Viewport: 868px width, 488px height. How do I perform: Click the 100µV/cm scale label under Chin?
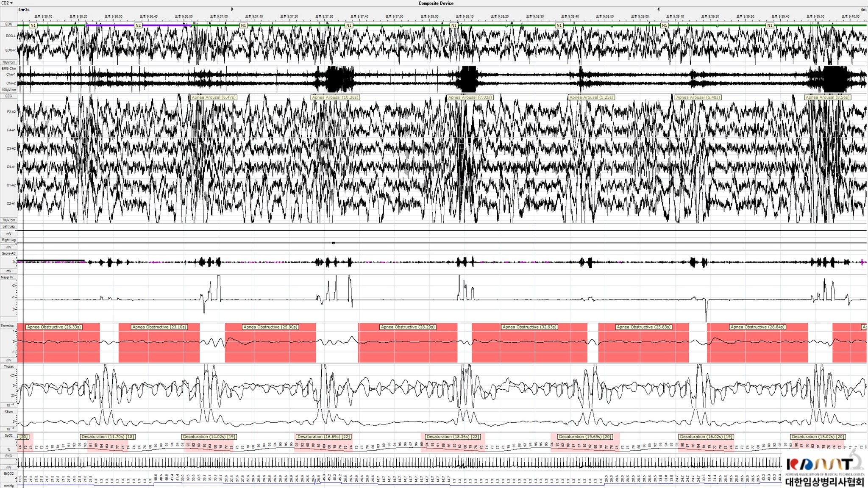(x=8, y=90)
